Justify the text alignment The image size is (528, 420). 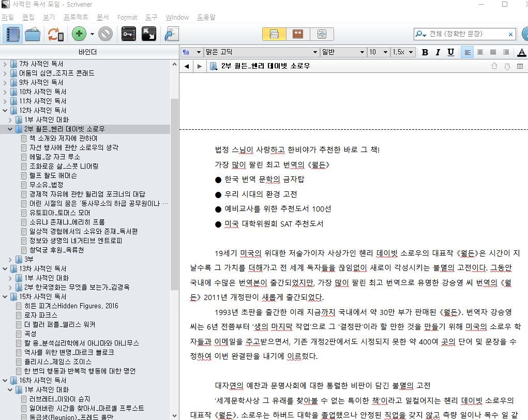493,52
